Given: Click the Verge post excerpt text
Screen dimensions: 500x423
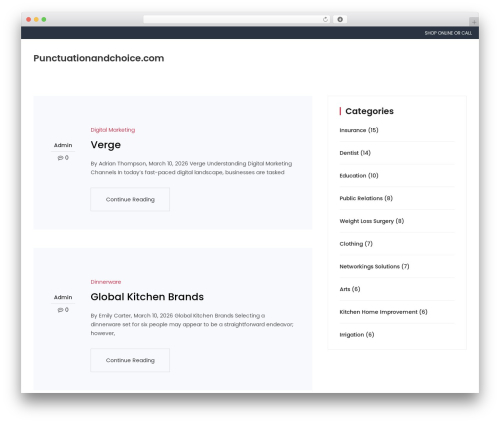Looking at the screenshot, I should [191, 168].
